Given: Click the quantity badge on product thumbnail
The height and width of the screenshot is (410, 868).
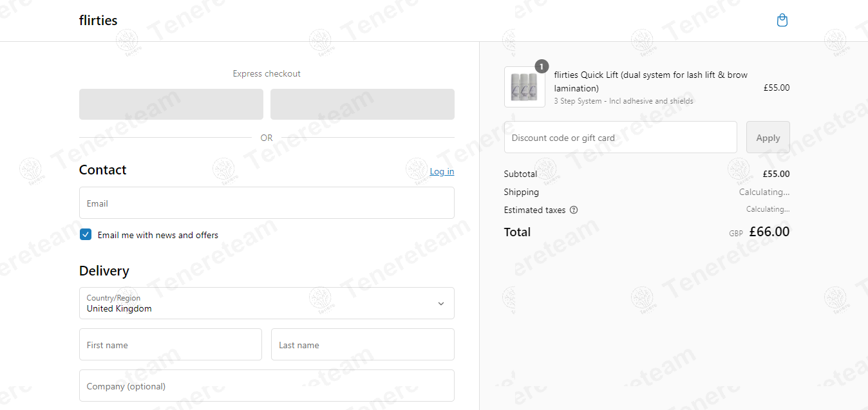Looking at the screenshot, I should [x=542, y=66].
